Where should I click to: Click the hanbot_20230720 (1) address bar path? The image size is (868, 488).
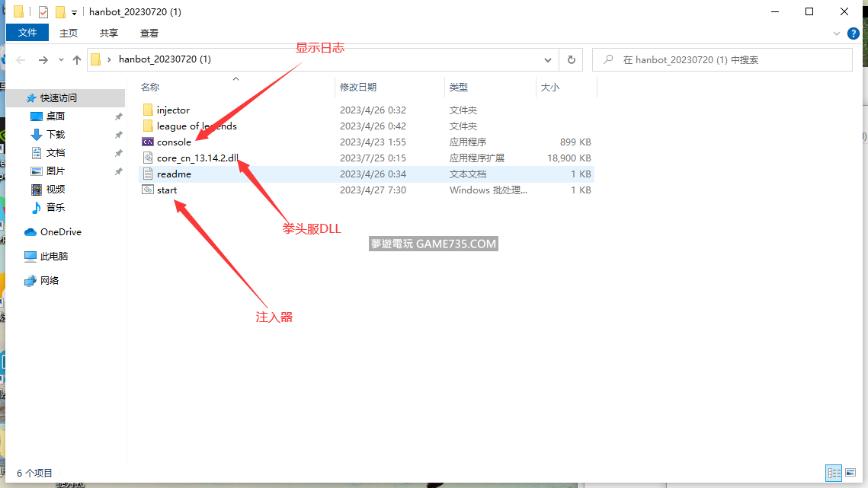point(165,59)
